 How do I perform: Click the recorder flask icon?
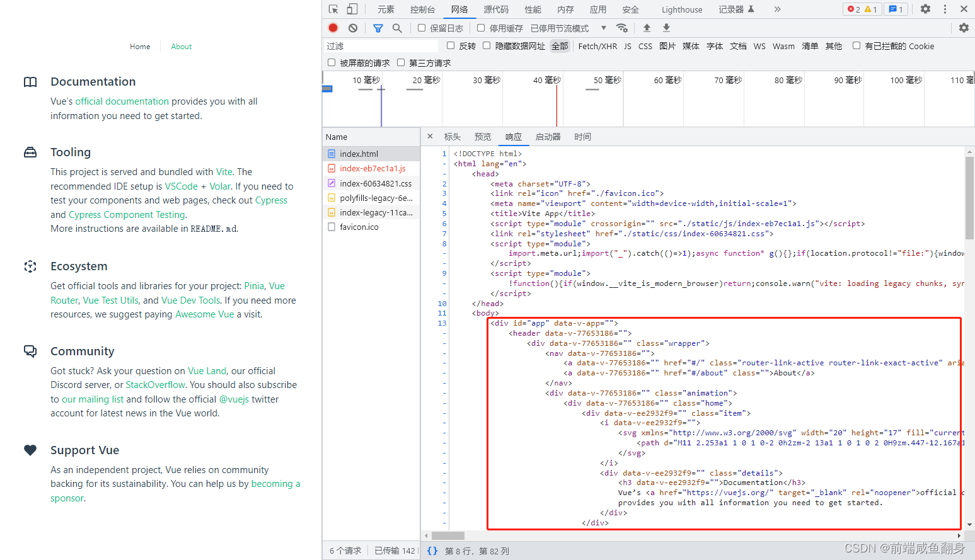pyautogui.click(x=751, y=9)
